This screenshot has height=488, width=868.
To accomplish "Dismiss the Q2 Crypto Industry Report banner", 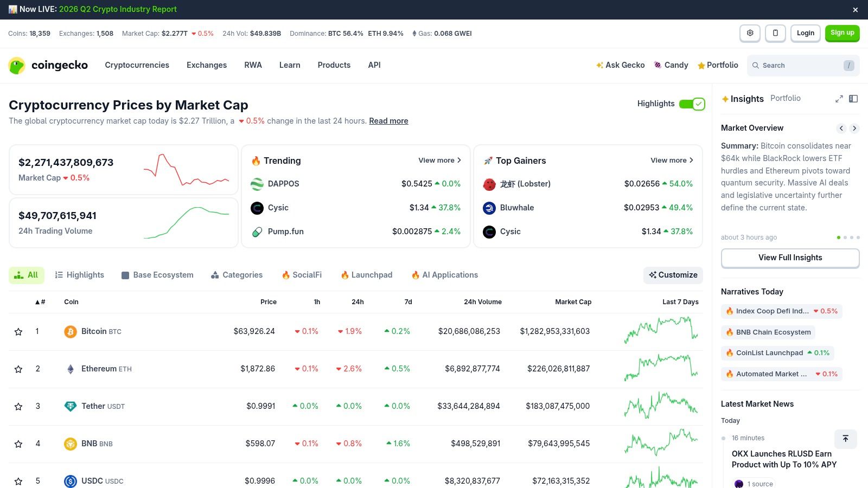I will 856,10.
